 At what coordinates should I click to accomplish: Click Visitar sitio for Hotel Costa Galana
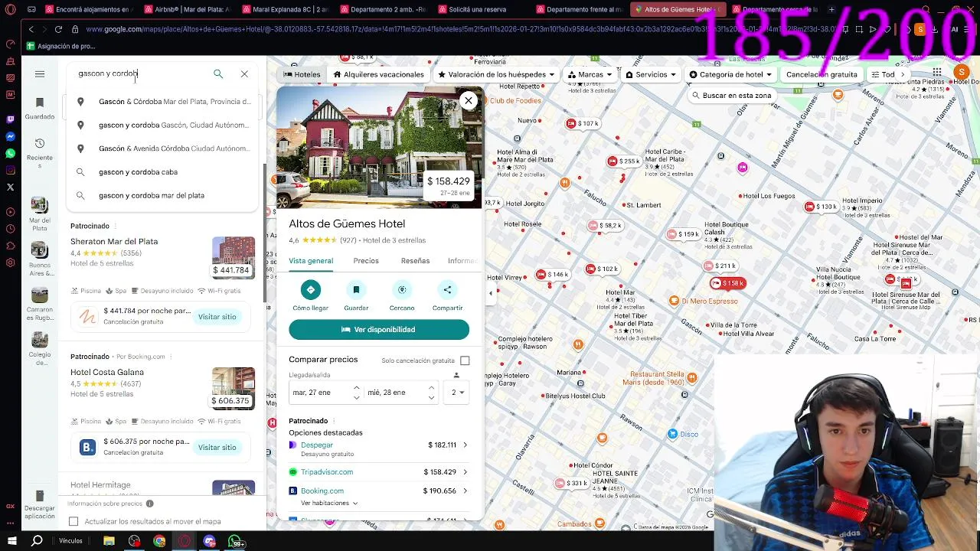(217, 448)
